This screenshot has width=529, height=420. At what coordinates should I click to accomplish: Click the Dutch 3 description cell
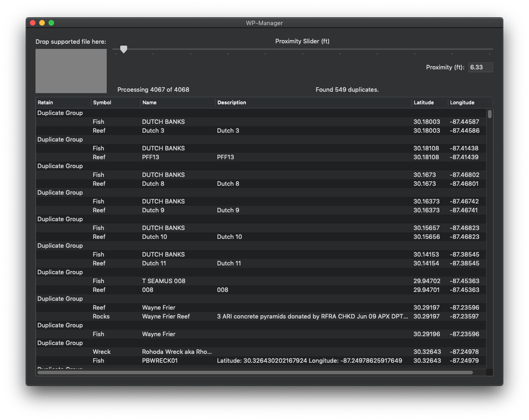[x=228, y=131]
